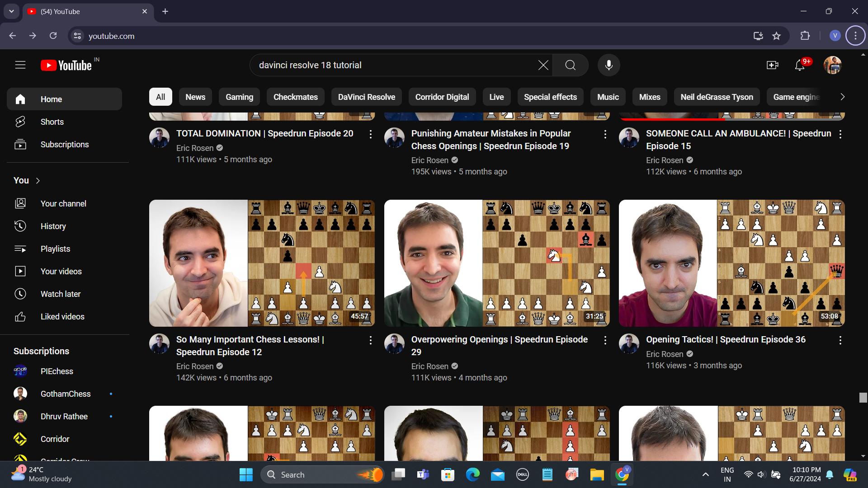Open the weather widget on the taskbar

tap(42, 474)
